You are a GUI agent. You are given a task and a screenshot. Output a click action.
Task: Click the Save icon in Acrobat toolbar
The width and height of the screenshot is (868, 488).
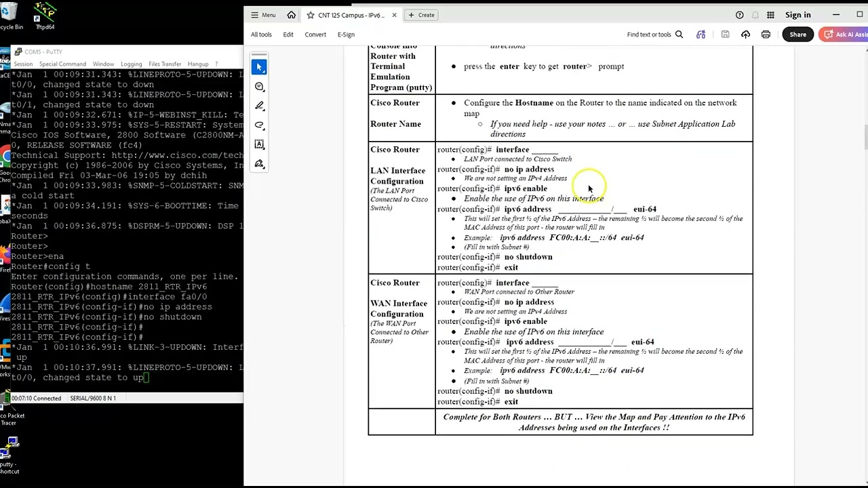725,35
